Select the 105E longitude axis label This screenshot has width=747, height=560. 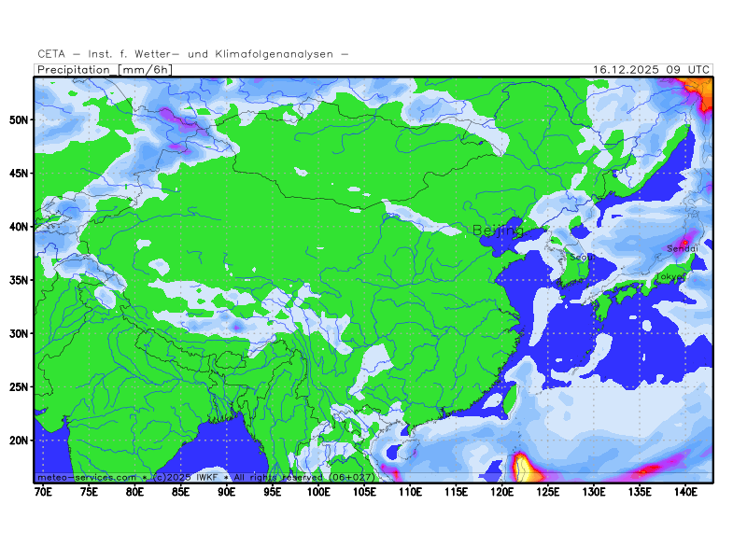tap(364, 491)
